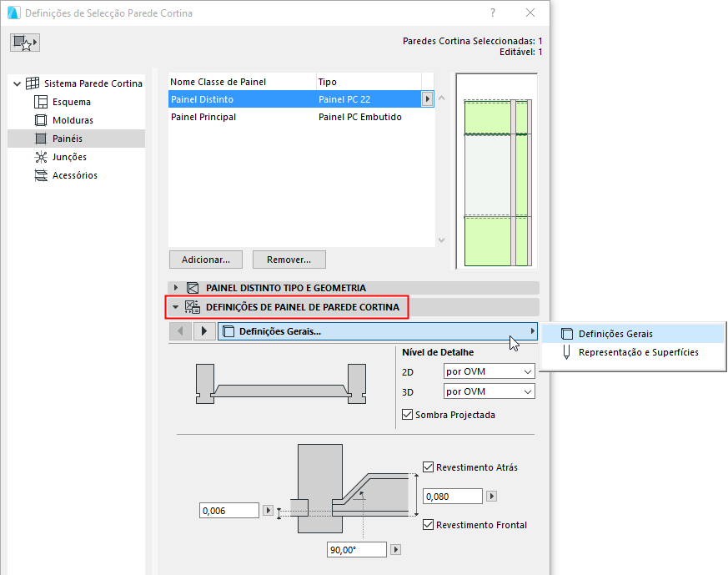Open the 2D Nível de Detalhe dropdown

pyautogui.click(x=489, y=371)
